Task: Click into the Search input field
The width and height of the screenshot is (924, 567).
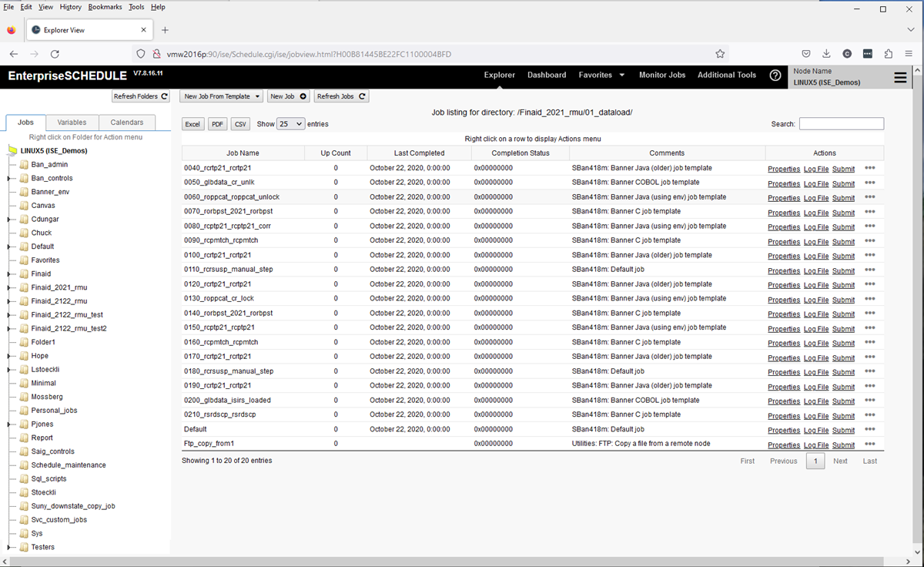Action: [x=841, y=124]
